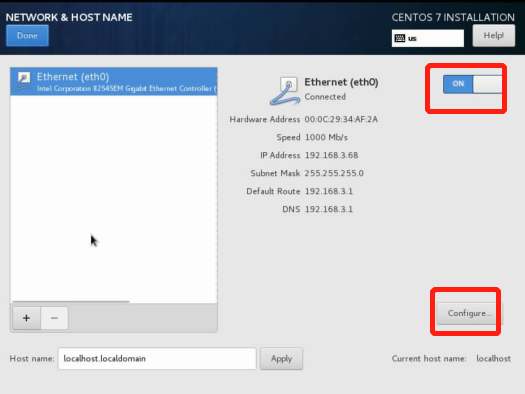Viewport: 525px width, 394px height.
Task: Click the keyboard icon beside us
Action: tap(399, 38)
